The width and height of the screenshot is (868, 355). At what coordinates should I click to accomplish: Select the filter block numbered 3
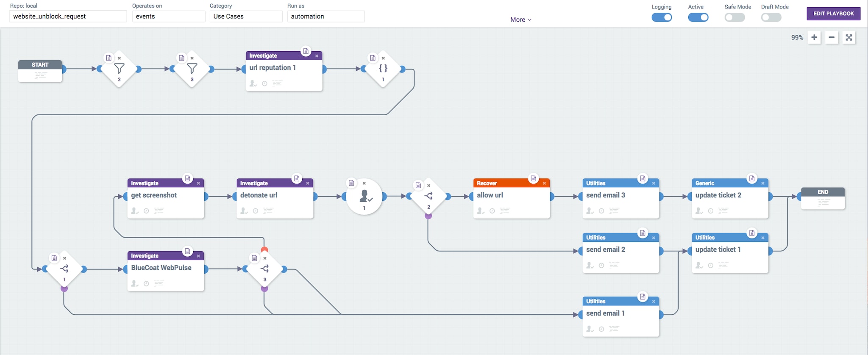click(192, 69)
